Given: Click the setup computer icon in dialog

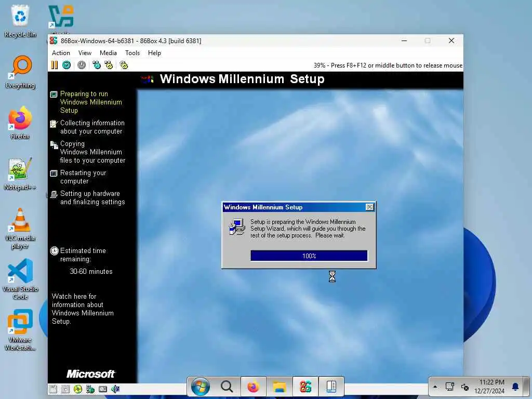Looking at the screenshot, I should [237, 228].
